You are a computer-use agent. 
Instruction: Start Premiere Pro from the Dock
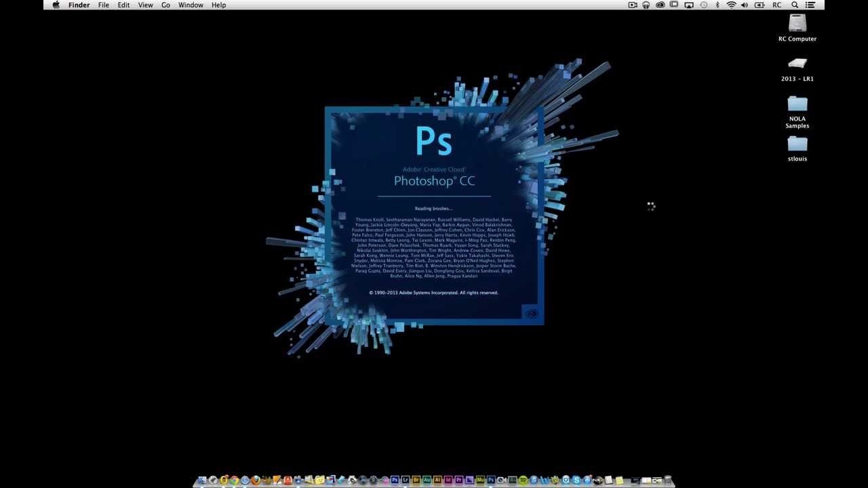coord(458,481)
